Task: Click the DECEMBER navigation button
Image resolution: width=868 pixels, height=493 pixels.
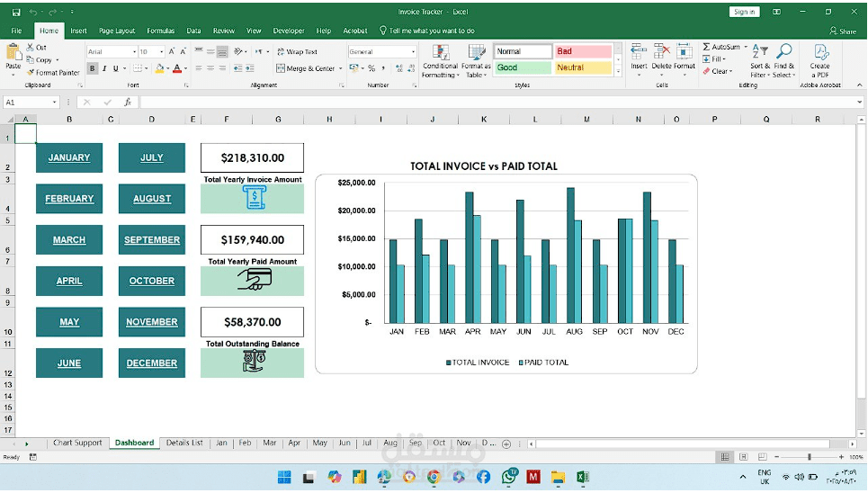Action: click(152, 363)
